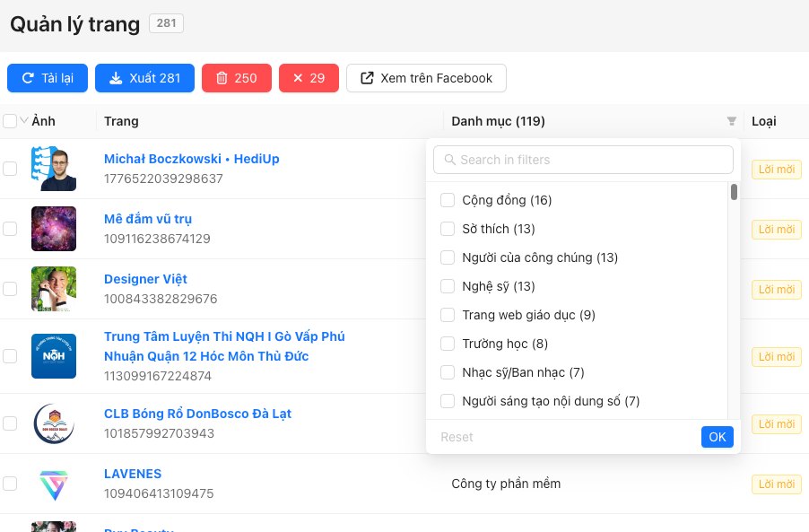The width and height of the screenshot is (809, 532).
Task: Click the Quản lý trang page title
Action: click(x=74, y=24)
